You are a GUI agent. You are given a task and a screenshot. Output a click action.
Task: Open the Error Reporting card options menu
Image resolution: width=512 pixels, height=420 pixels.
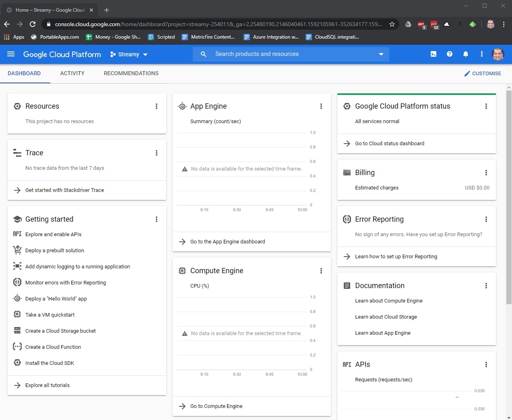[486, 219]
